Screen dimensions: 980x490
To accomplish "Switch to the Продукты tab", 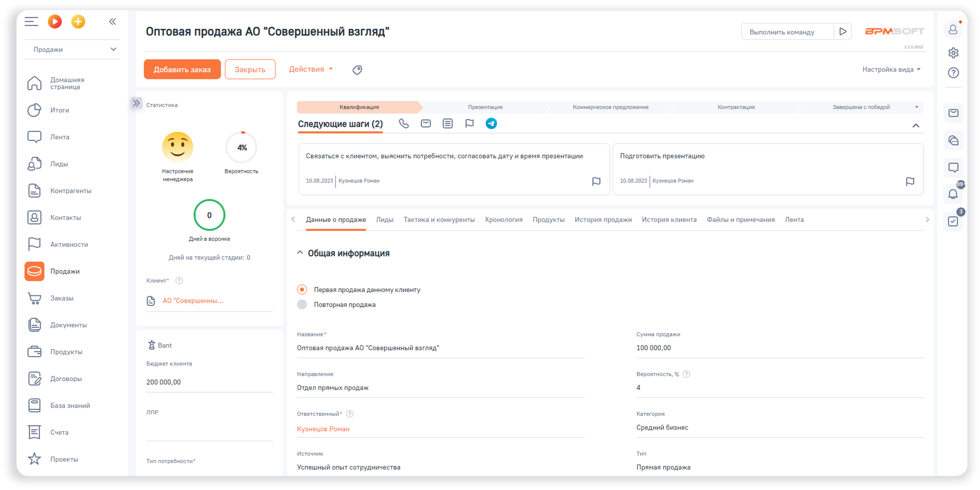I will pos(548,219).
